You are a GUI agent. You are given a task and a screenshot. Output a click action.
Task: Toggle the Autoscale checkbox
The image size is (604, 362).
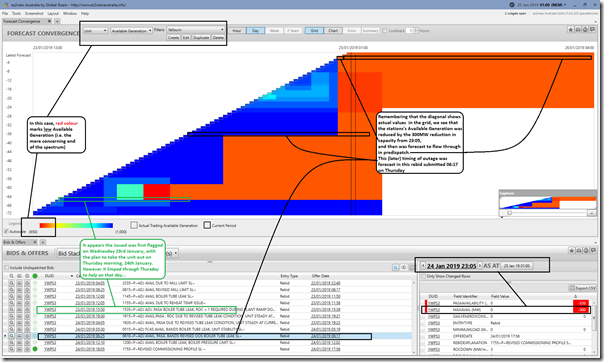tap(6, 231)
